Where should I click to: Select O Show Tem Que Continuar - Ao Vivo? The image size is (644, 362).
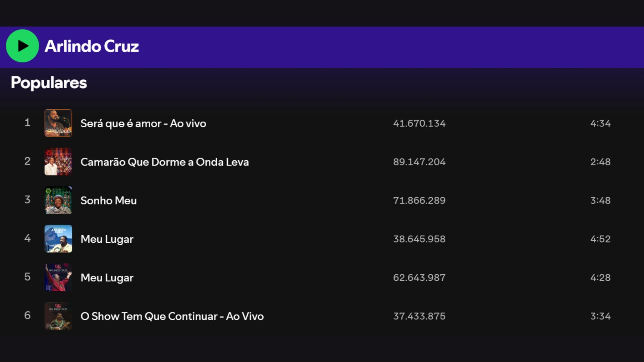(172, 316)
